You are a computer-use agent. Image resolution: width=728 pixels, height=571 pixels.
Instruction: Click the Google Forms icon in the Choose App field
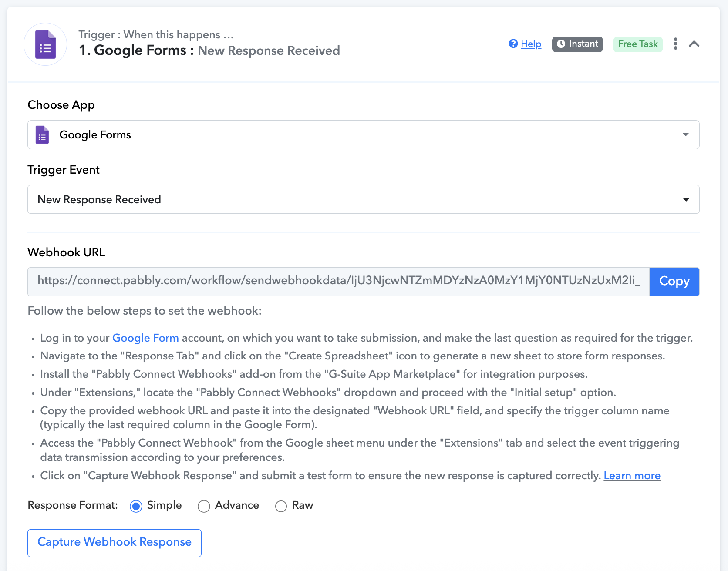[x=42, y=135]
